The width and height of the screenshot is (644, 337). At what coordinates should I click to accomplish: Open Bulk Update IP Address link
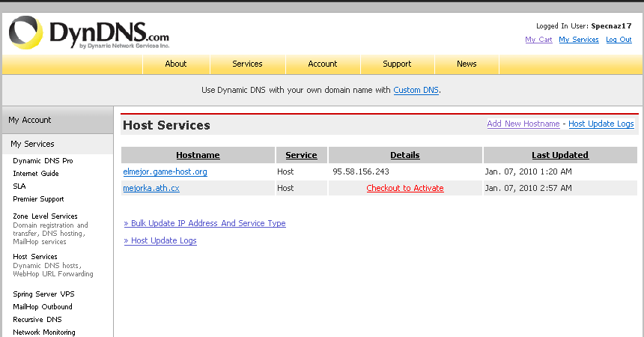[204, 223]
